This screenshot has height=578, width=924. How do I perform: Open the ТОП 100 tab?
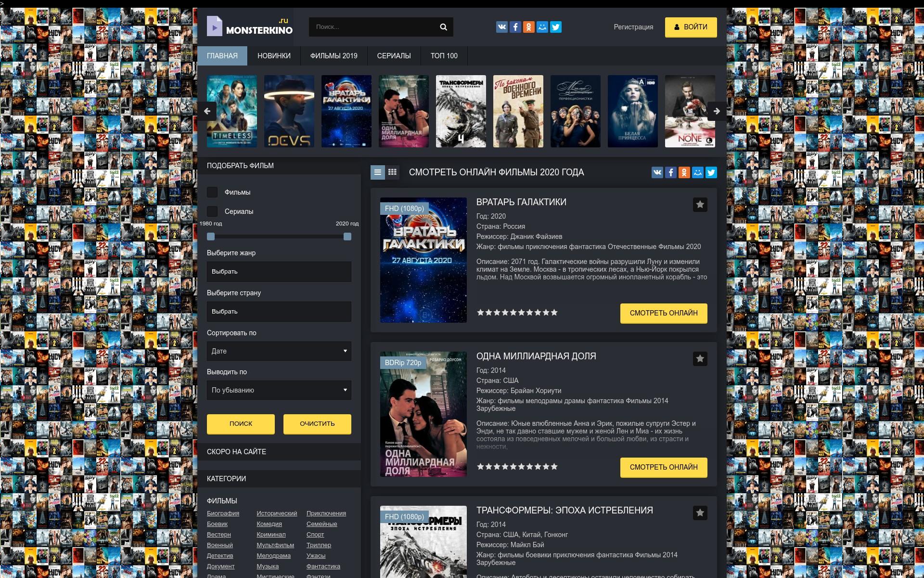click(444, 56)
